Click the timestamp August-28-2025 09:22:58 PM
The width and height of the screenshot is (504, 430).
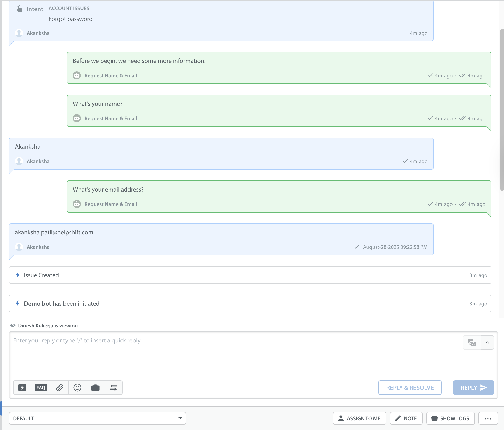point(395,247)
